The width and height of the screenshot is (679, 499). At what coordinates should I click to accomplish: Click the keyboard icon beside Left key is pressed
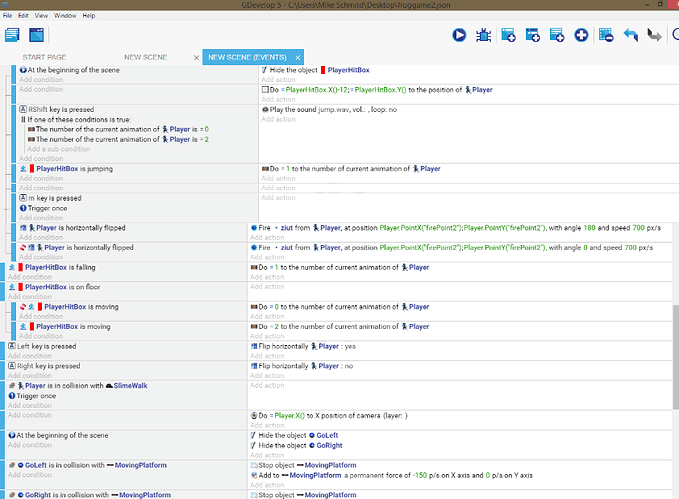click(x=12, y=346)
